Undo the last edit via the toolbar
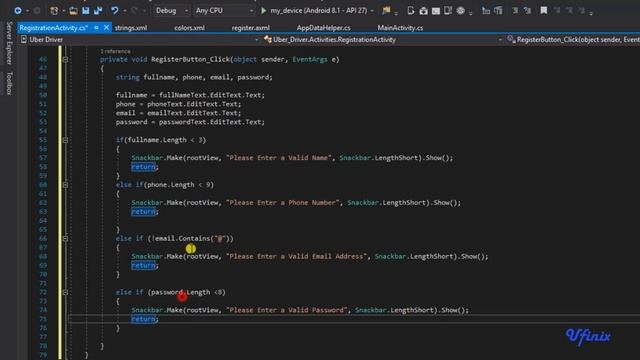Image resolution: width=640 pixels, height=360 pixels. coord(114,11)
